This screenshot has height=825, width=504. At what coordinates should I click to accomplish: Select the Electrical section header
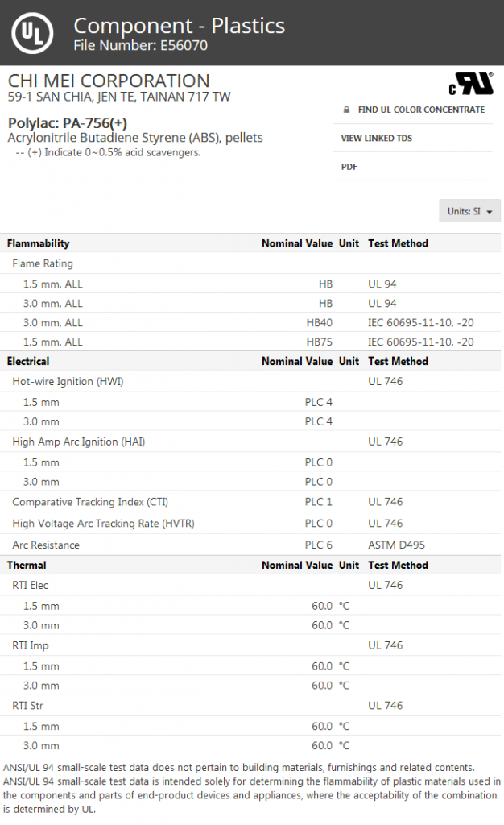28,362
